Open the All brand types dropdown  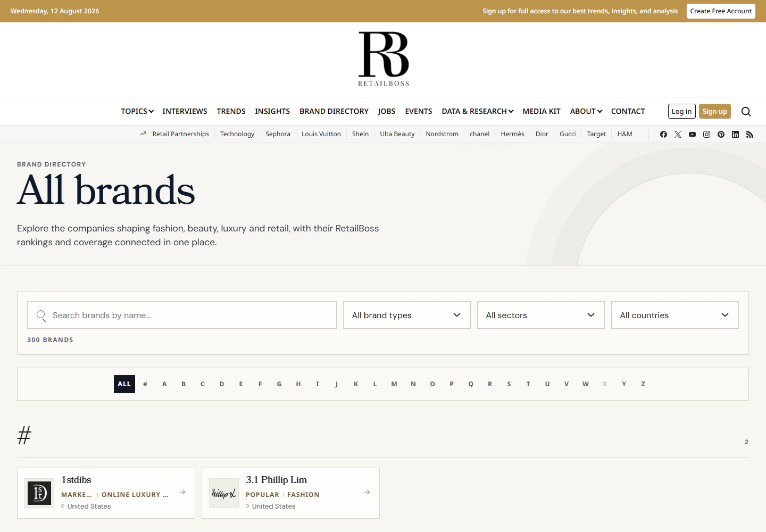click(x=407, y=315)
